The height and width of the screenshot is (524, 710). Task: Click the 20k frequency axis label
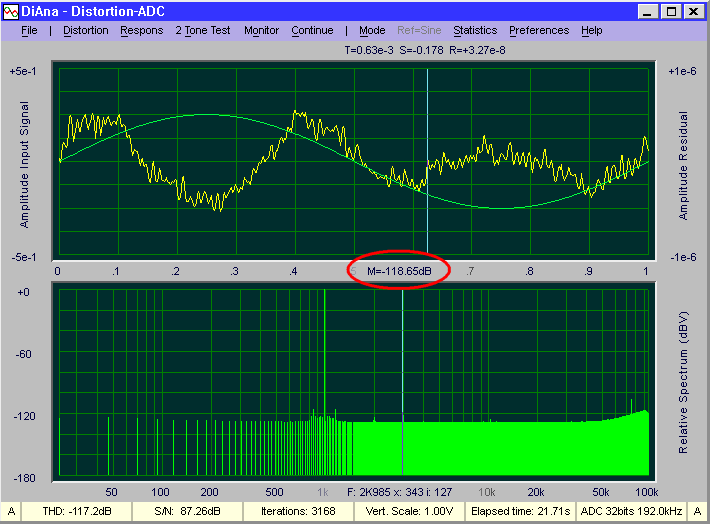[536, 492]
